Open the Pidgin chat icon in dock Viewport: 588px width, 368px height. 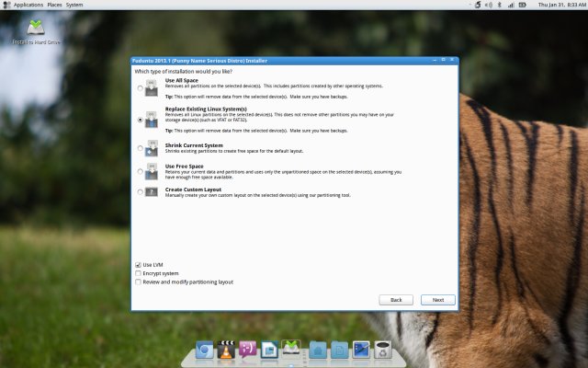[x=247, y=350]
